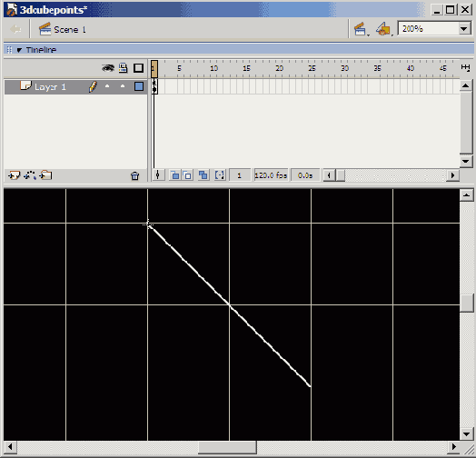The image size is (476, 458).
Task: Select Layer 1 in the timeline
Action: tap(50, 87)
